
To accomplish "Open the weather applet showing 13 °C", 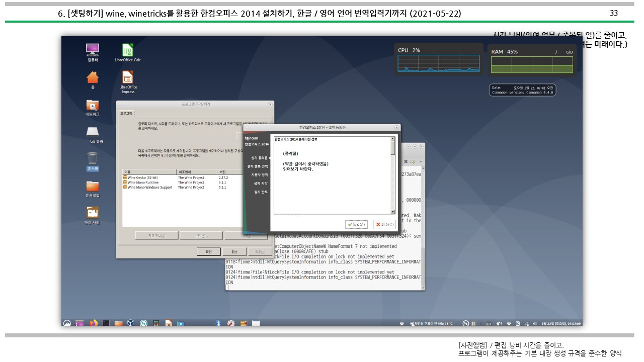I will pos(432,323).
